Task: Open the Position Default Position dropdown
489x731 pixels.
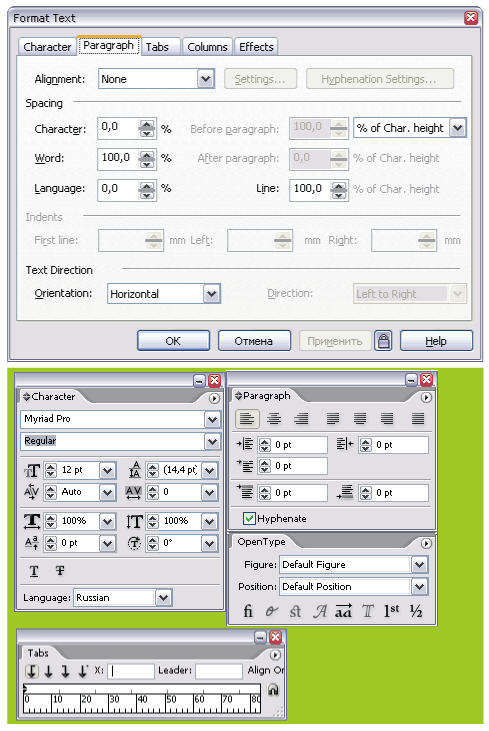Action: (419, 586)
